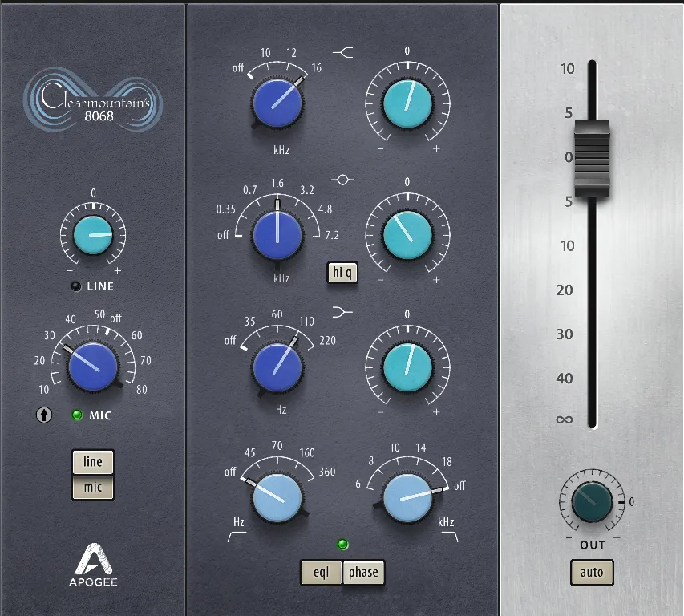The image size is (684, 616).
Task: Click the low-pass filter kHz knob
Action: [407, 498]
